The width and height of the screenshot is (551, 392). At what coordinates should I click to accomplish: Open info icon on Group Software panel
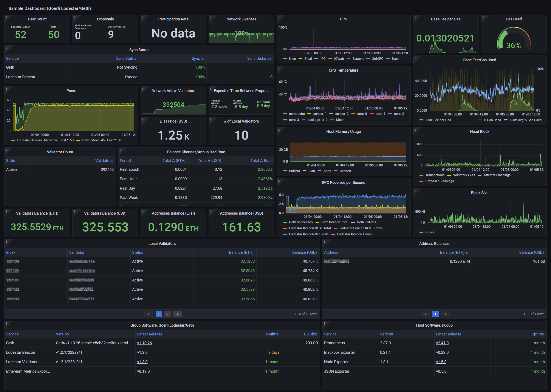click(7, 323)
